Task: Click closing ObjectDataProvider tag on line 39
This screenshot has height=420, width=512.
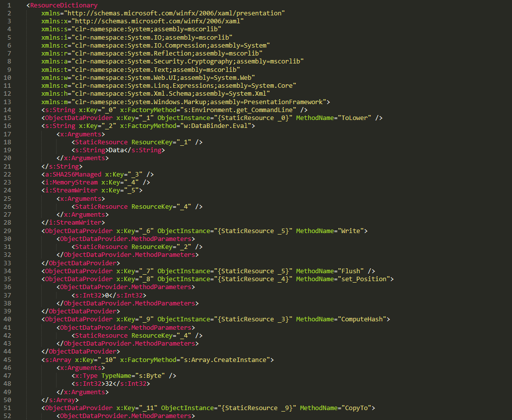Action: point(81,311)
